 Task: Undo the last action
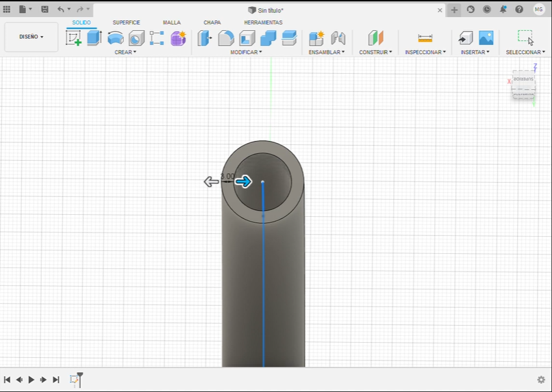(61, 10)
